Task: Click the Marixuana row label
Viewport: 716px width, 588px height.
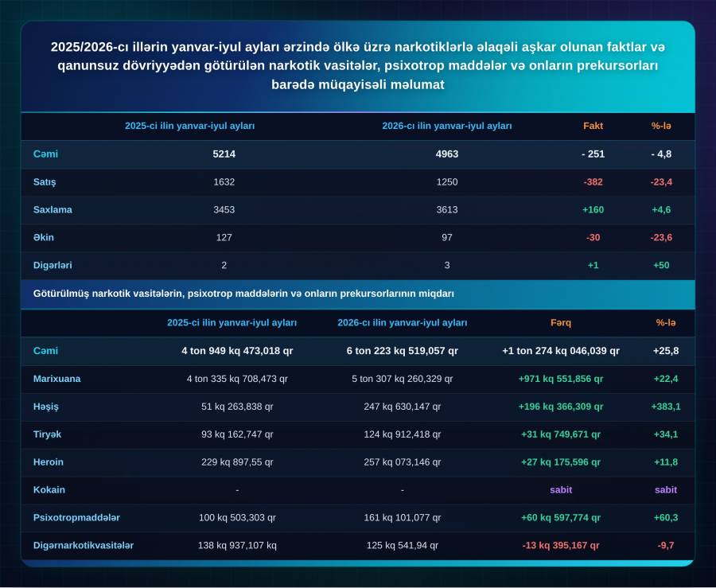Action: coord(56,379)
